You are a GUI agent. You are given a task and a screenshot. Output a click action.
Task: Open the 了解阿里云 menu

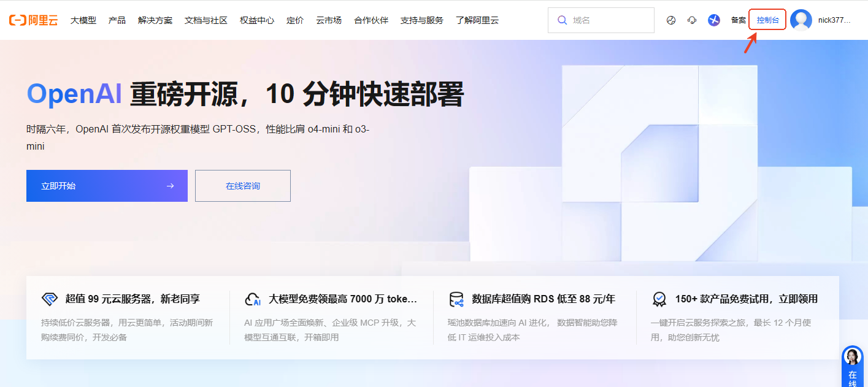pos(477,20)
